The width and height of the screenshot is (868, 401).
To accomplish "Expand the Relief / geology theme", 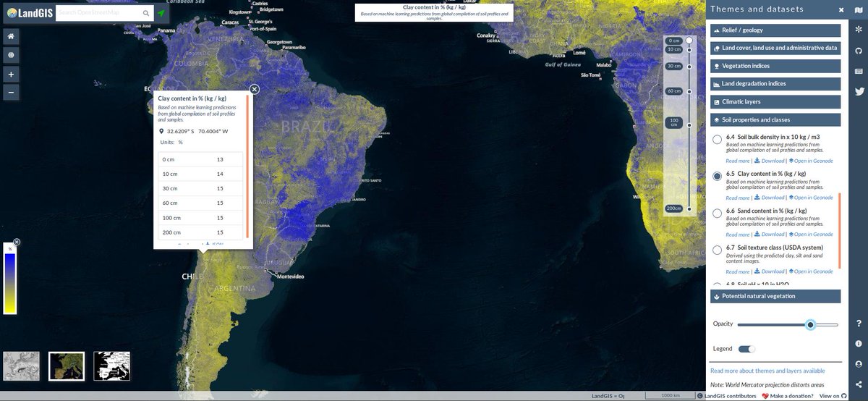I will 775,30.
